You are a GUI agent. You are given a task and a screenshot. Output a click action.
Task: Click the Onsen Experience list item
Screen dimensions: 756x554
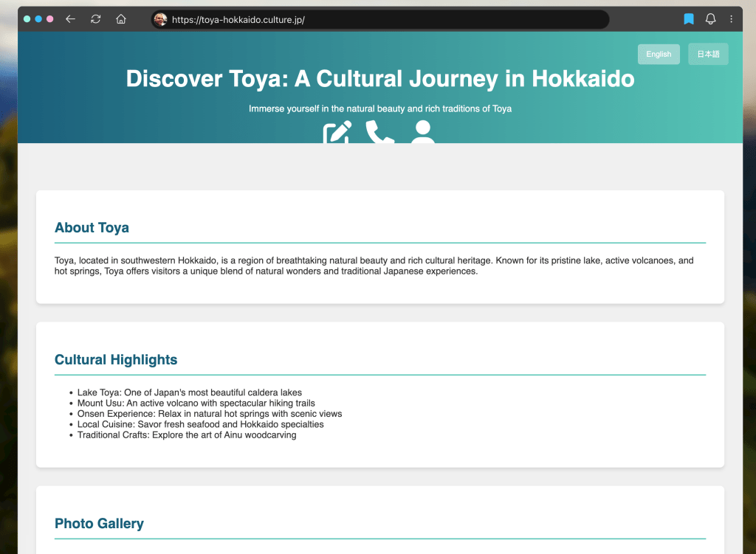click(x=209, y=414)
